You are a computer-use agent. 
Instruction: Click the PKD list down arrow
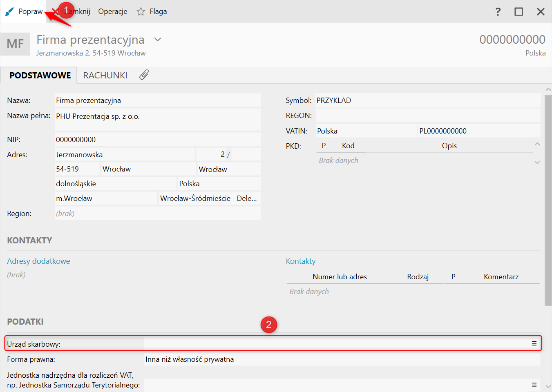[x=537, y=162]
